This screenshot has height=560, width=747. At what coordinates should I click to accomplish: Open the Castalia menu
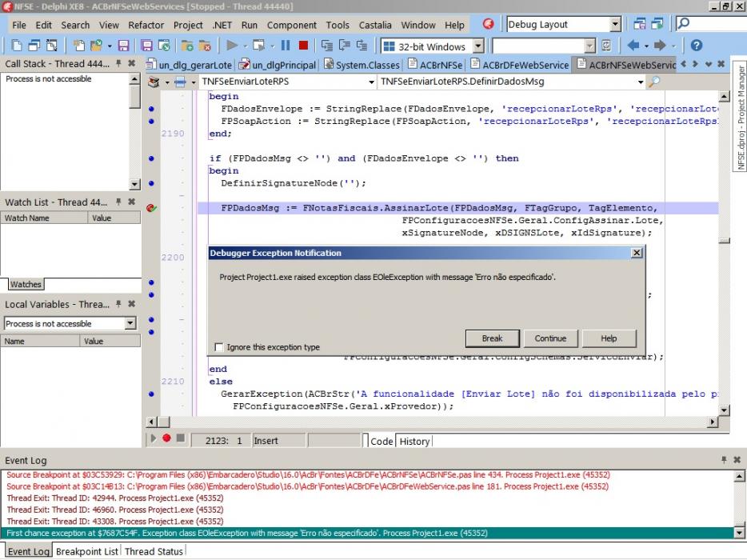(375, 26)
